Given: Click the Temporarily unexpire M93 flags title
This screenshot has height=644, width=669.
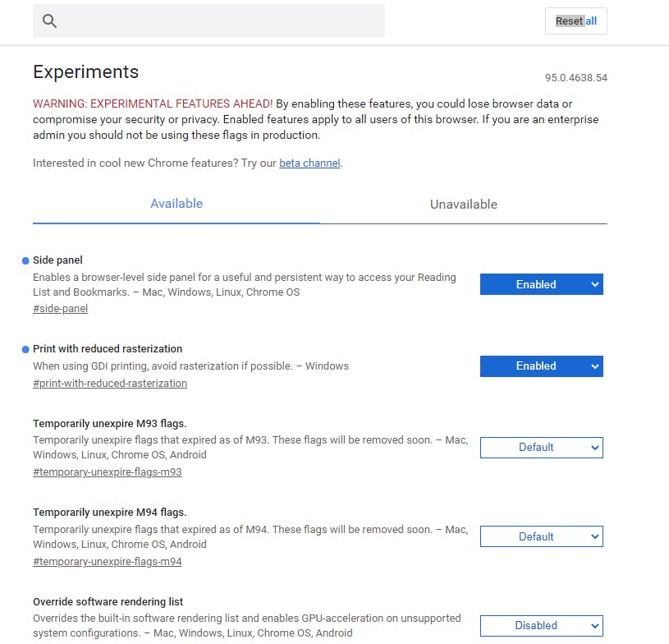Looking at the screenshot, I should (x=109, y=424).
